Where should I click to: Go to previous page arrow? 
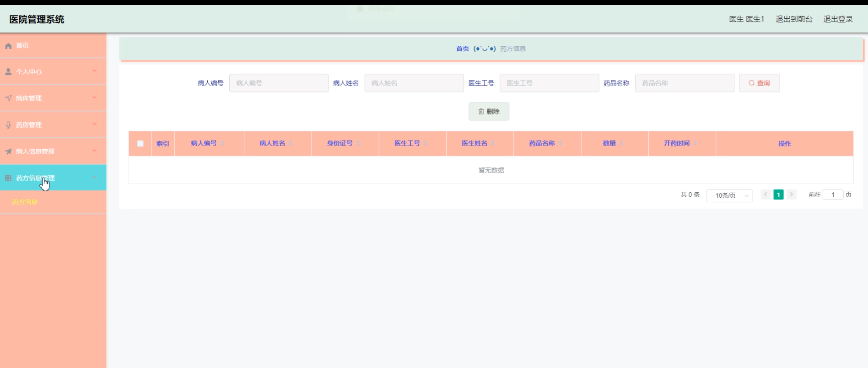(766, 195)
